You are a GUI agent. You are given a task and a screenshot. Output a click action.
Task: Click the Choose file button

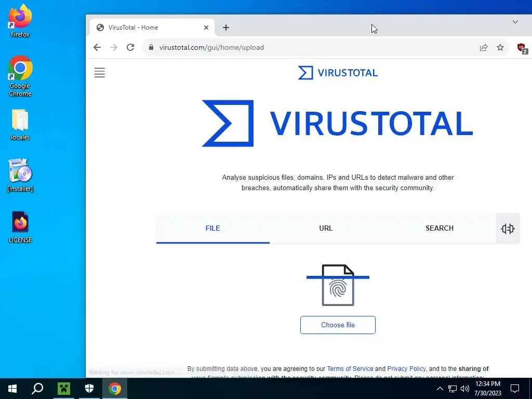338,325
